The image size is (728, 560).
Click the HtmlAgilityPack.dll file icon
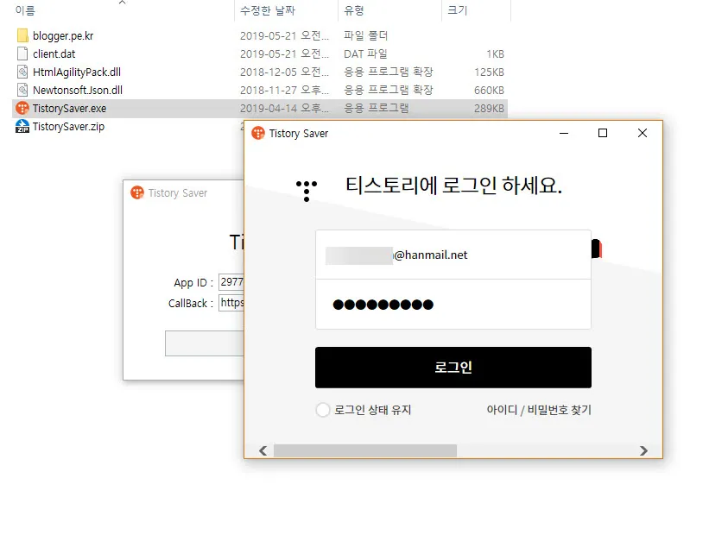click(x=22, y=72)
